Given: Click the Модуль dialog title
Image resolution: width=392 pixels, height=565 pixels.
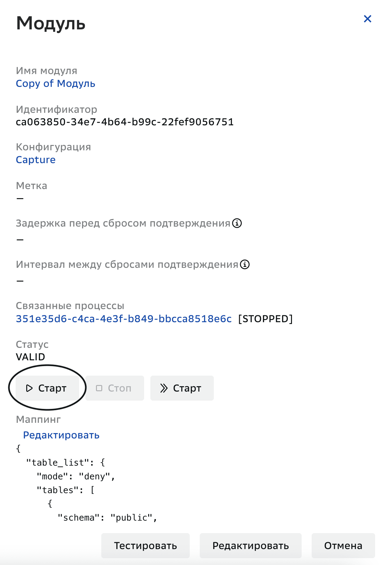Looking at the screenshot, I should 51,24.
